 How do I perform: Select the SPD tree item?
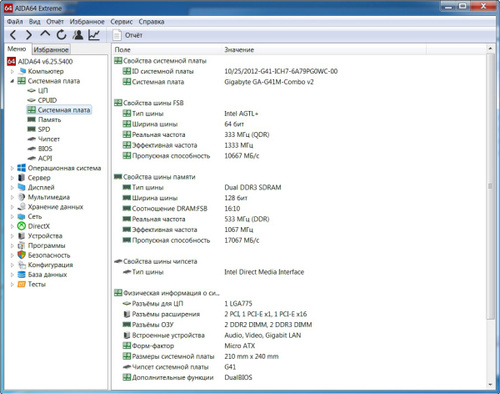coord(44,129)
